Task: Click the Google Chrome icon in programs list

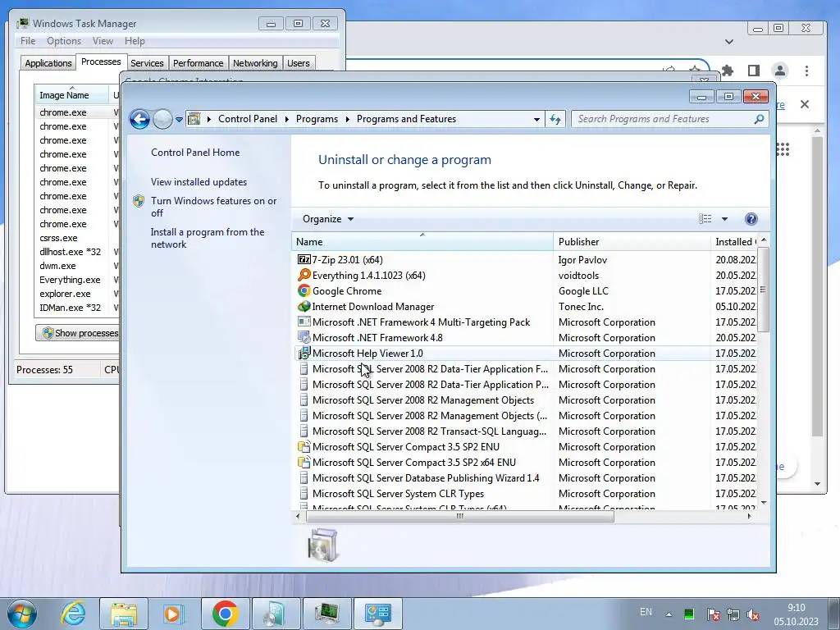Action: click(x=304, y=291)
